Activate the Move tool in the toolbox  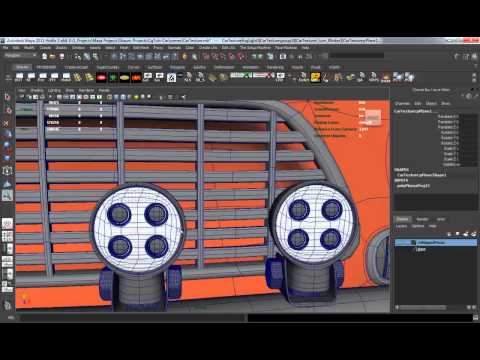click(x=7, y=134)
